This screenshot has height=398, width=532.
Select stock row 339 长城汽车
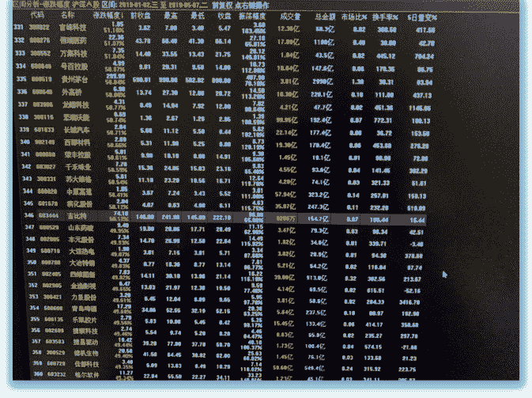click(x=224, y=131)
